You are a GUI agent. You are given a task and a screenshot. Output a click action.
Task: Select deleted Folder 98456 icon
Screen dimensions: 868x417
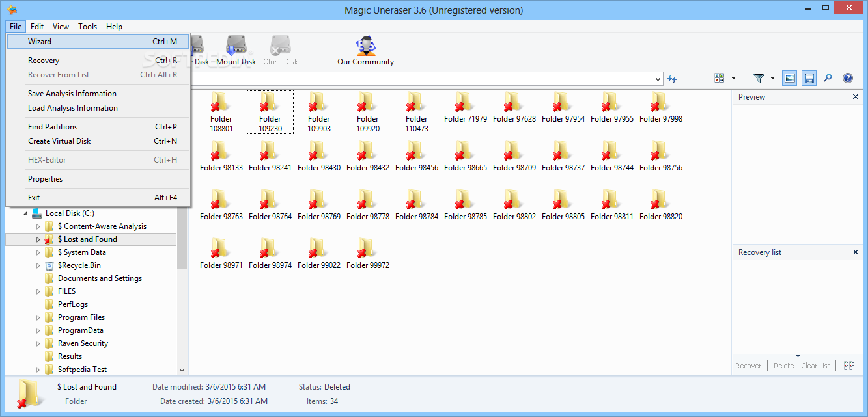415,152
